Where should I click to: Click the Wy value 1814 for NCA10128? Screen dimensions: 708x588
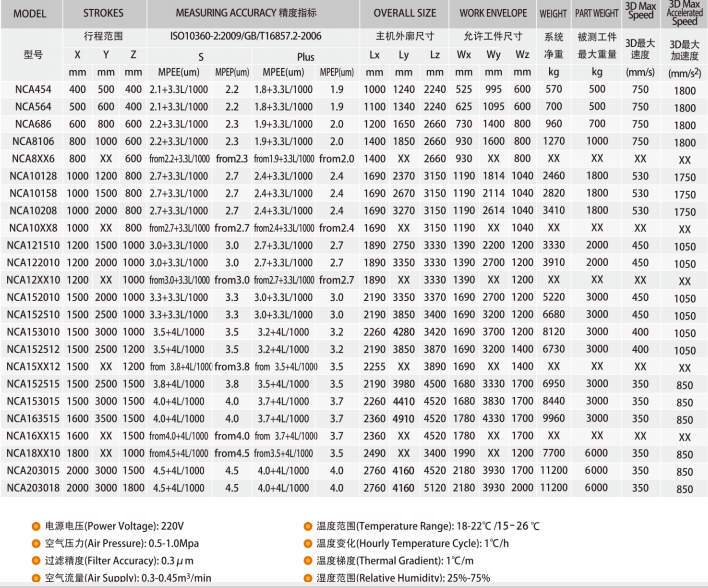click(494, 176)
